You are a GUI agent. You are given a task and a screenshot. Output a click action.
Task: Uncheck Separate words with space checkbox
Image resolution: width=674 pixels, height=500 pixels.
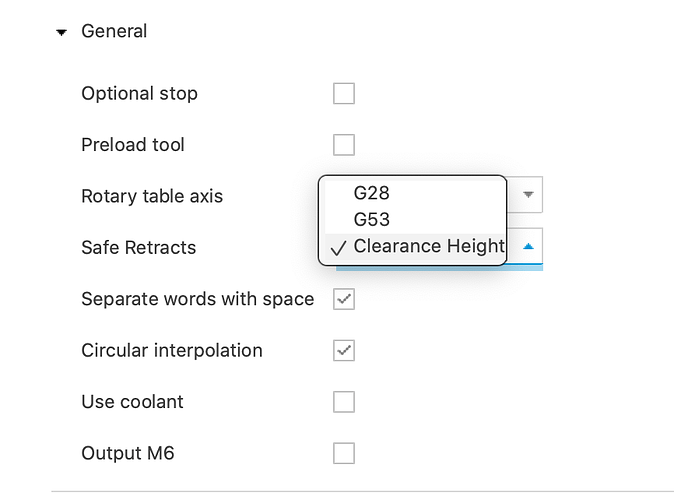click(344, 299)
